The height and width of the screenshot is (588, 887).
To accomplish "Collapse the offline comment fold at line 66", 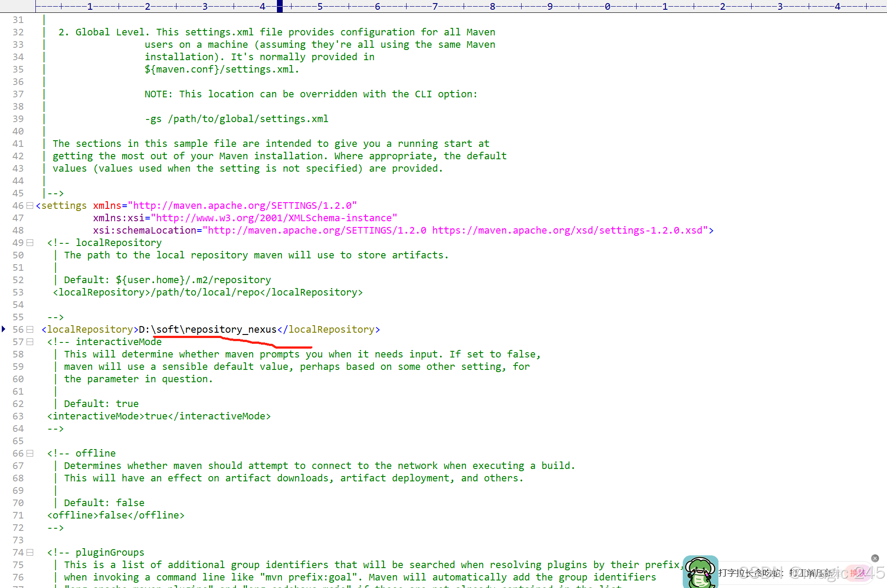I will [30, 453].
